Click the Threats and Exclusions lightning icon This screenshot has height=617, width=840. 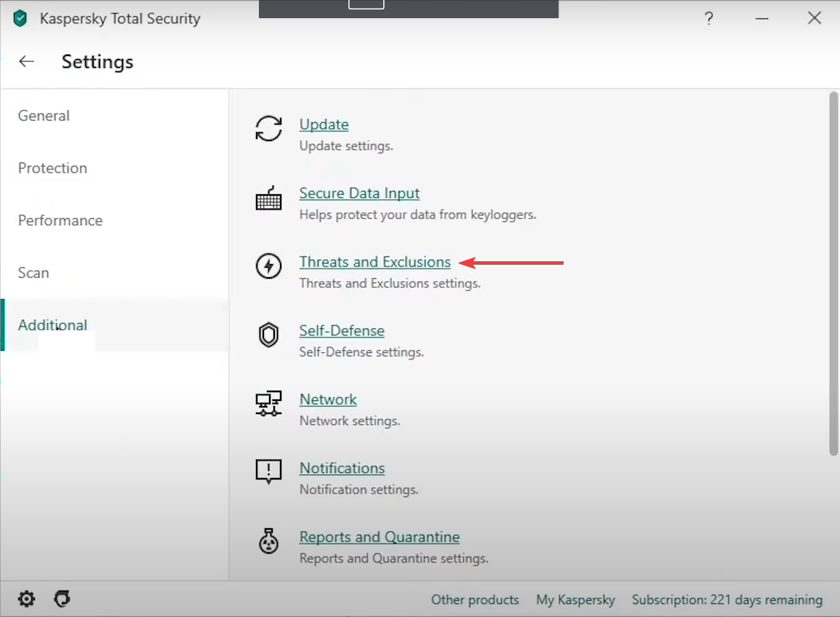(x=268, y=266)
